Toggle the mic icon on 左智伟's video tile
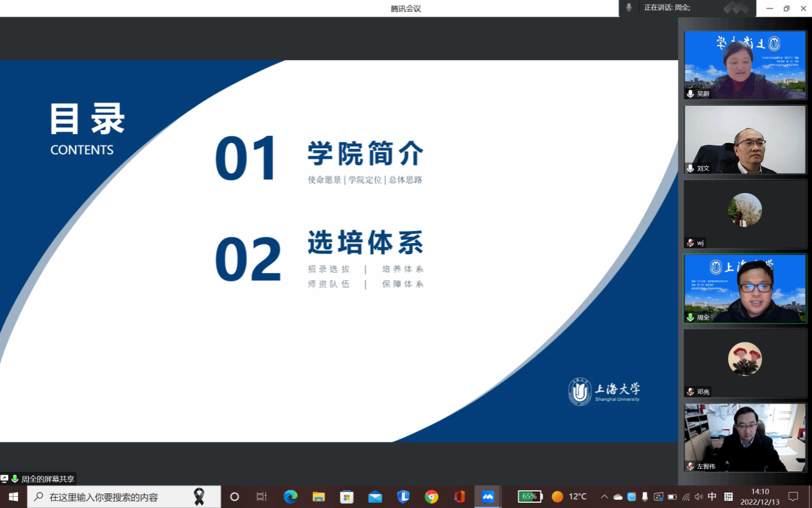Screen dimensions: 812x508 coord(691,466)
